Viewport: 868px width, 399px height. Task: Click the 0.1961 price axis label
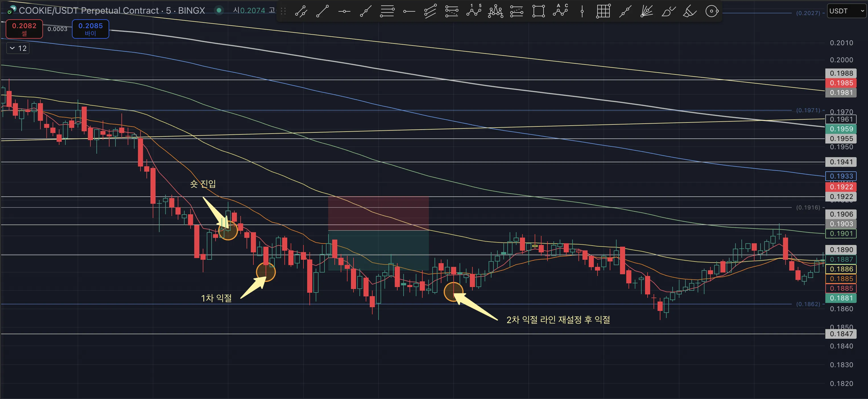(841, 119)
